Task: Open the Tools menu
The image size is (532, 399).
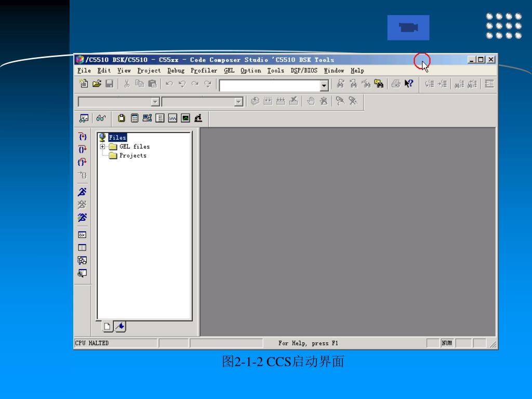Action: (x=275, y=71)
